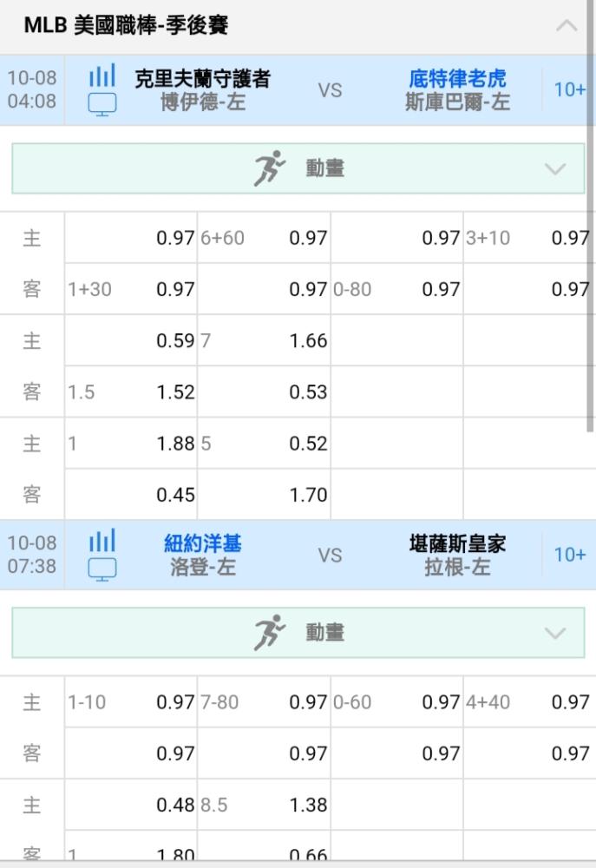The image size is (596, 868).
Task: Tap the 10-08 04:08 game time
Action: click(31, 89)
